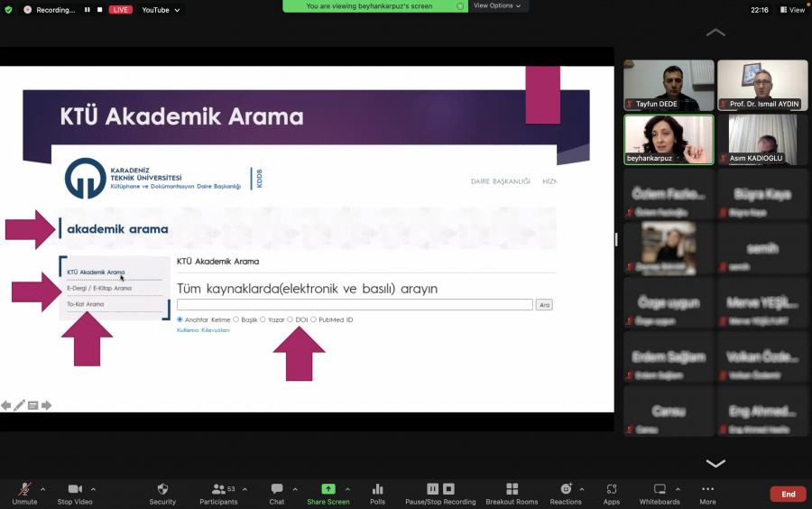This screenshot has width=812, height=509.
Task: Click the slide pen annotation icon
Action: (19, 405)
